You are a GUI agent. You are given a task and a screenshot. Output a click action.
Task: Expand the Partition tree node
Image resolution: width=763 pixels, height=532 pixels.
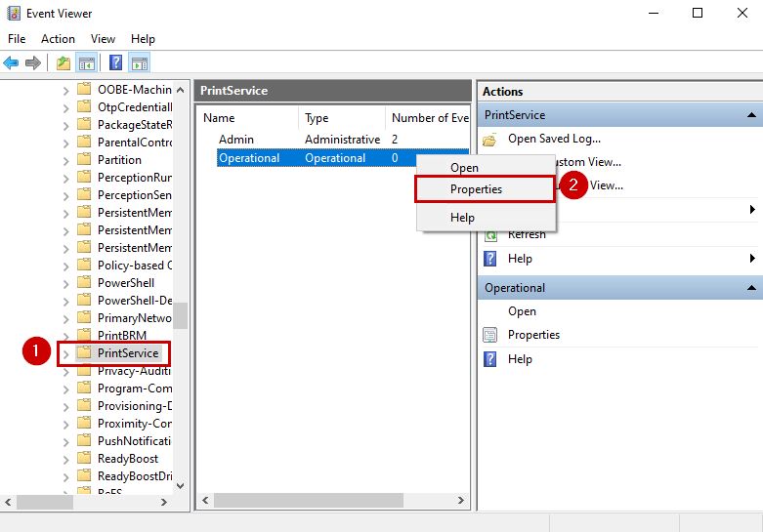[x=65, y=160]
